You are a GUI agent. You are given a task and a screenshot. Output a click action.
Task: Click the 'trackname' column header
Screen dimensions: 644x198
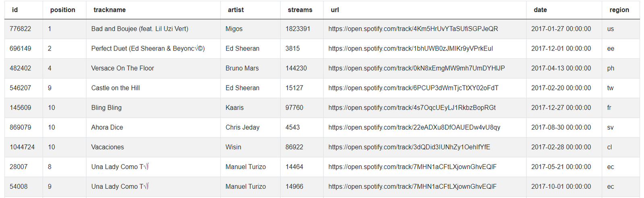[110, 10]
